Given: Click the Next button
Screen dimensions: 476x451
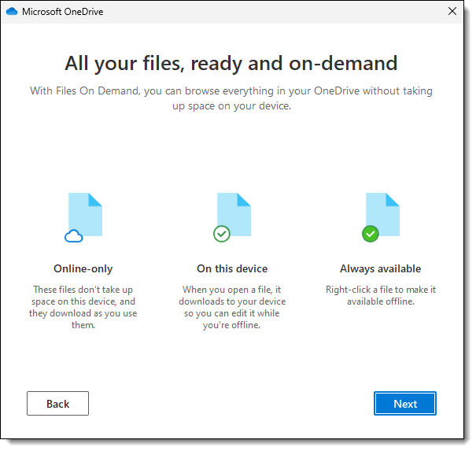Looking at the screenshot, I should tap(405, 403).
